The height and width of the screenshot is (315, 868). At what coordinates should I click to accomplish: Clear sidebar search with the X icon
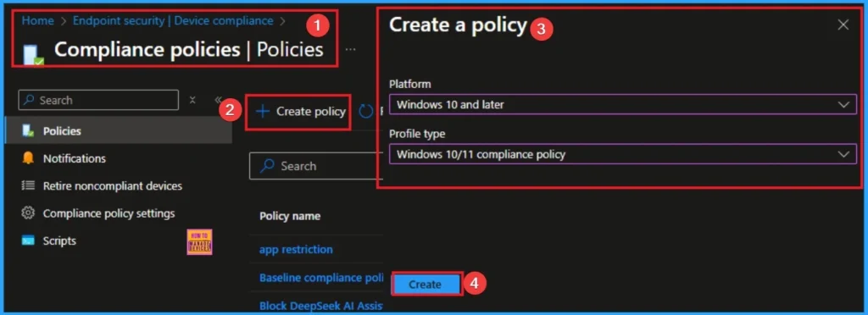(x=192, y=100)
